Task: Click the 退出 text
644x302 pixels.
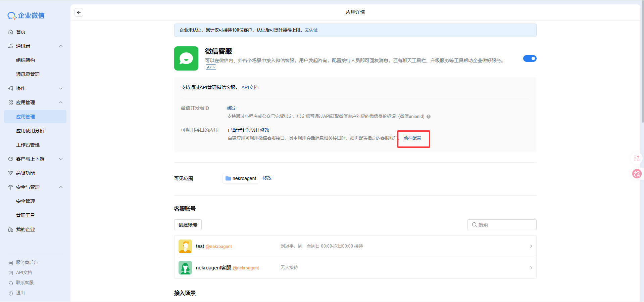Action: pos(20,293)
